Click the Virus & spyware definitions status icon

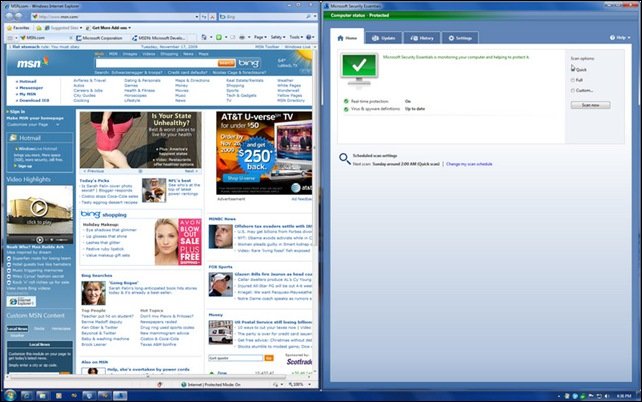pyautogui.click(x=346, y=109)
